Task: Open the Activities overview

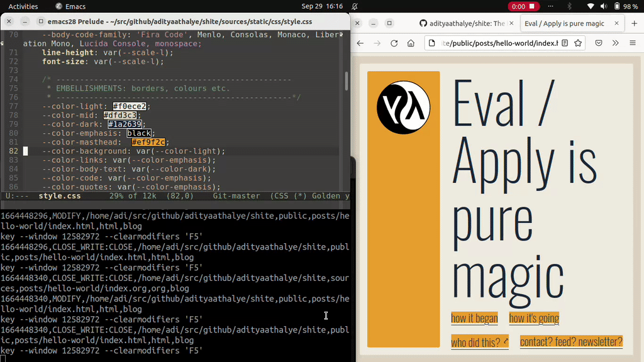Action: coord(23,6)
